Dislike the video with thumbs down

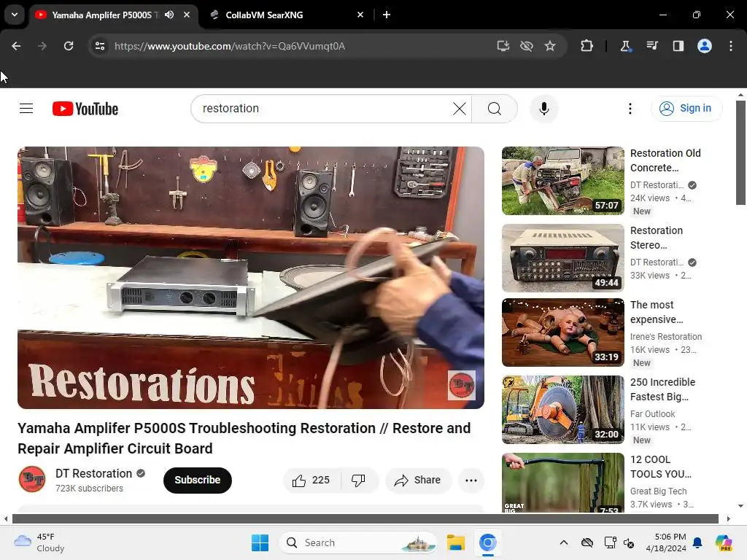pos(359,480)
